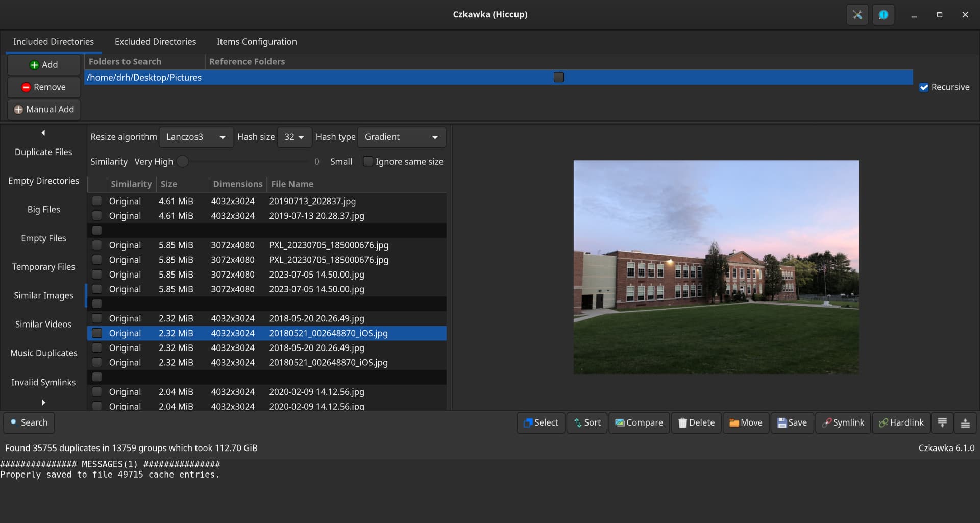Screen dimensions: 980x523
Task: Open the Select options button
Action: point(541,422)
